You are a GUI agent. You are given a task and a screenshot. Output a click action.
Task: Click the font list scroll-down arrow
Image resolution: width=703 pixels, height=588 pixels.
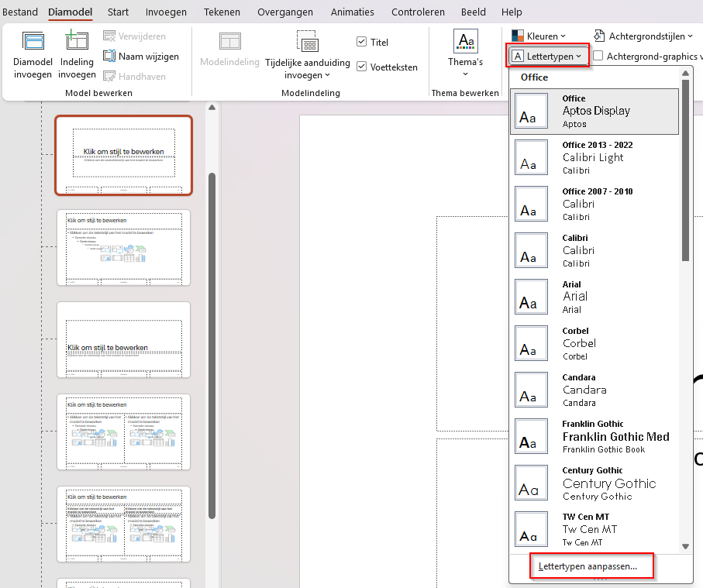tap(685, 546)
